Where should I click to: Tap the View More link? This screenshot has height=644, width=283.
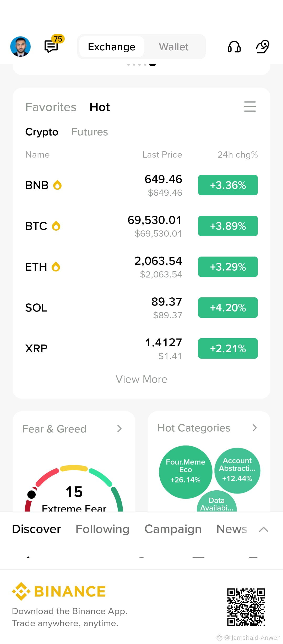[141, 379]
